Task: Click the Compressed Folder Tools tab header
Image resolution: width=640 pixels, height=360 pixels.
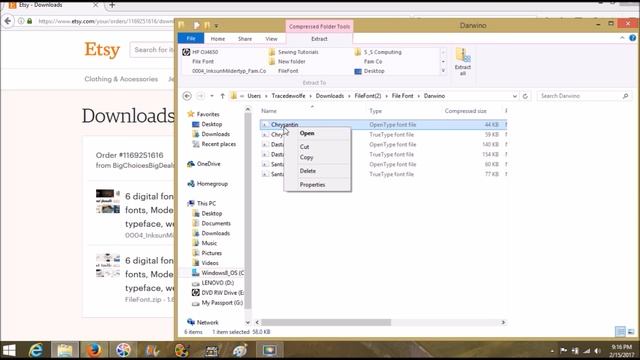Action: pyautogui.click(x=319, y=26)
